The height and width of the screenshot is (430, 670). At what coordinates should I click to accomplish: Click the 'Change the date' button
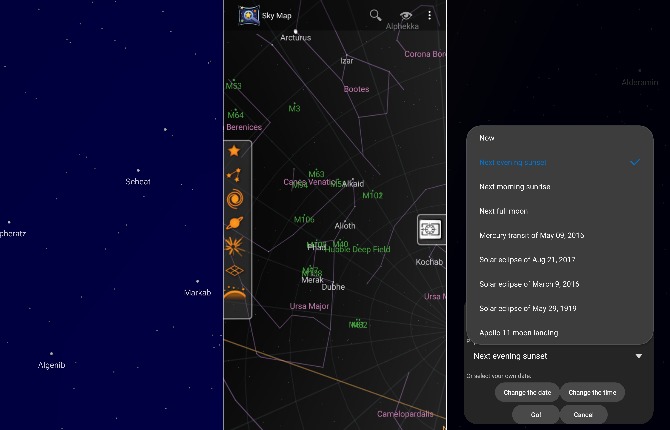(x=527, y=392)
